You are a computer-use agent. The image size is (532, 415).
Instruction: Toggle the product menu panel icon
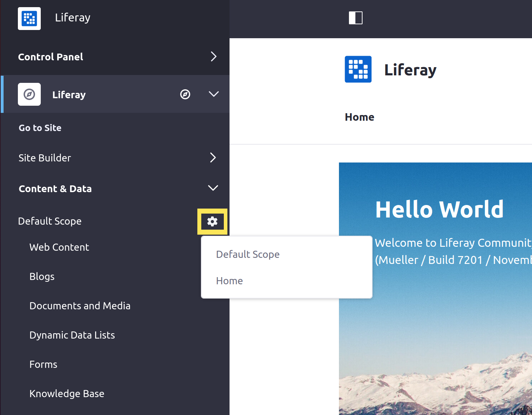click(355, 18)
